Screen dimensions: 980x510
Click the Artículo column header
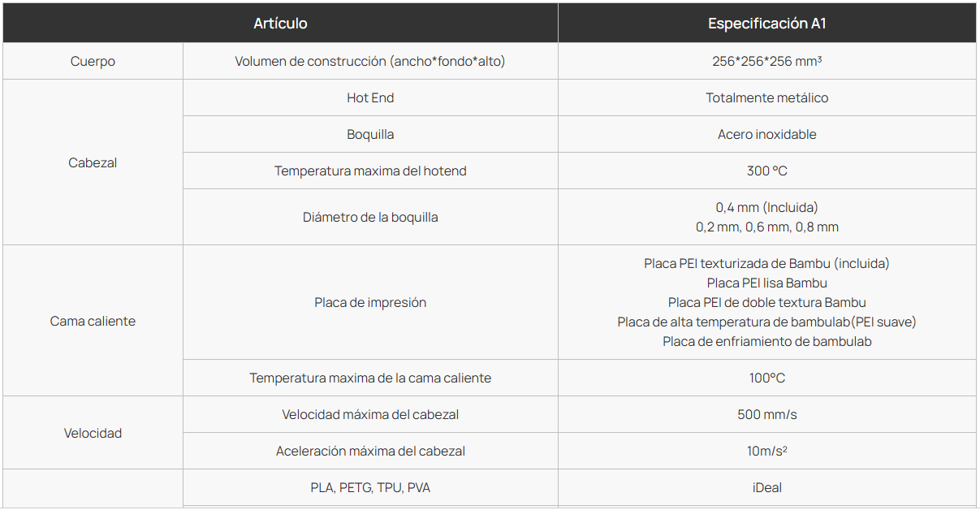click(280, 24)
